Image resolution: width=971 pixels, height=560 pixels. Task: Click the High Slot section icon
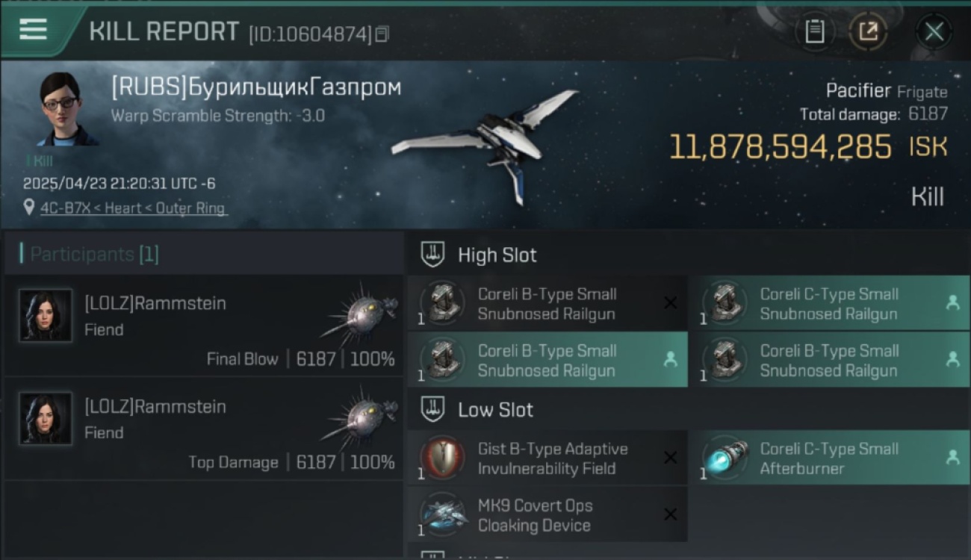[433, 255]
